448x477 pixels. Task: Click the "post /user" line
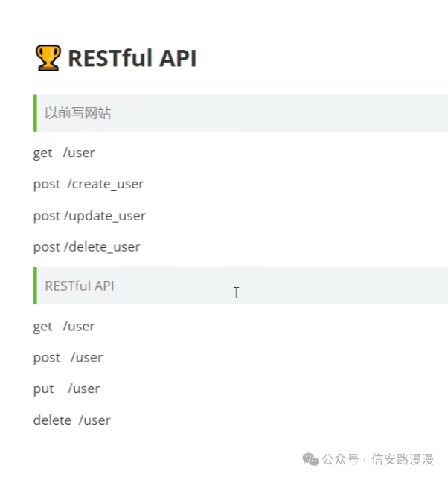(68, 358)
